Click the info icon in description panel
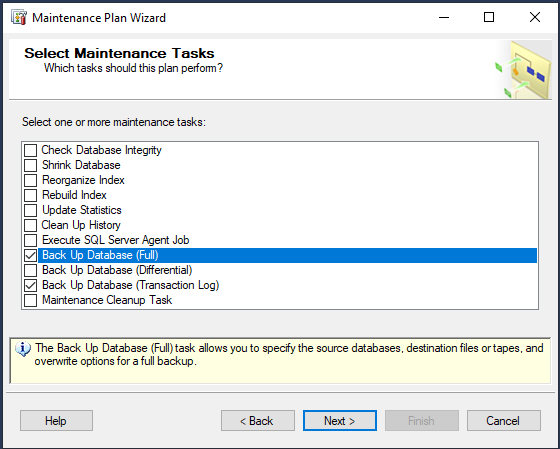The height and width of the screenshot is (449, 560). pos(23,349)
